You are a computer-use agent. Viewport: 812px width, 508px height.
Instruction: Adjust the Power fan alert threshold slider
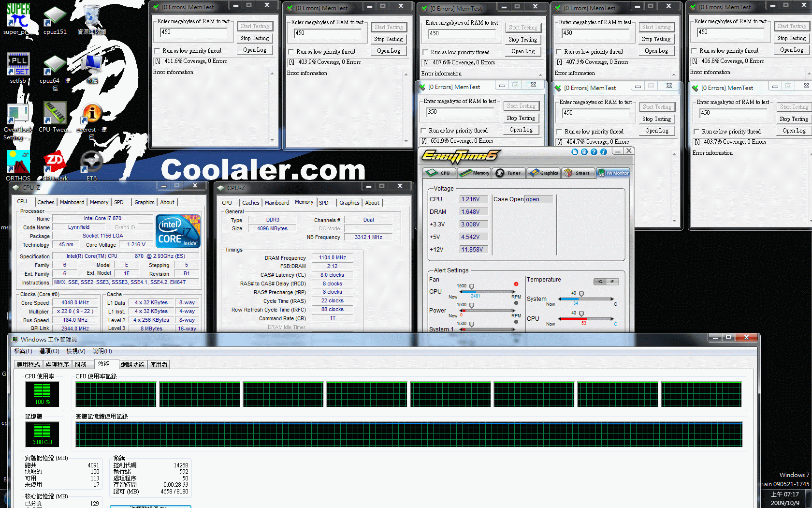pyautogui.click(x=472, y=305)
